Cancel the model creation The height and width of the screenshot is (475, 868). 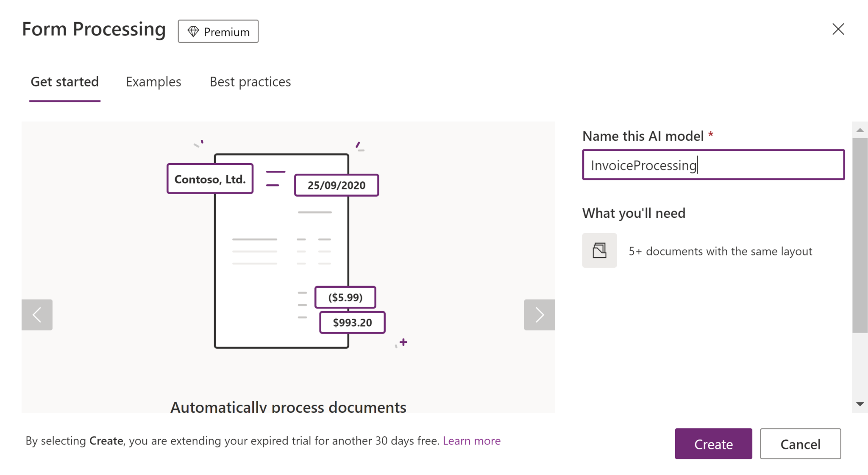point(800,444)
